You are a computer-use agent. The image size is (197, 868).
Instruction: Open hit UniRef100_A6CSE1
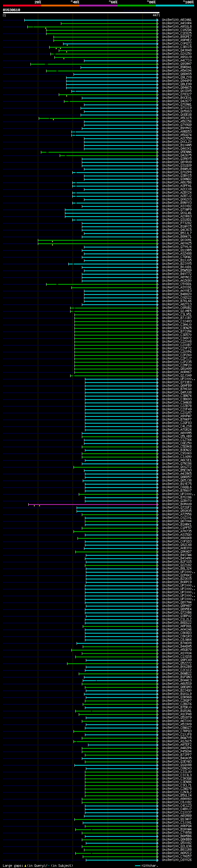click(x=176, y=460)
